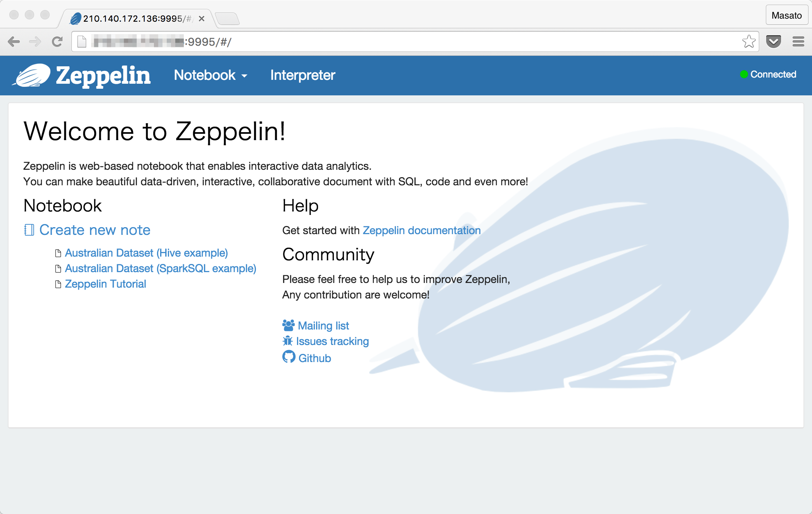Click the Zeppelin airship logo icon
Viewport: 812px width, 514px height.
click(31, 75)
